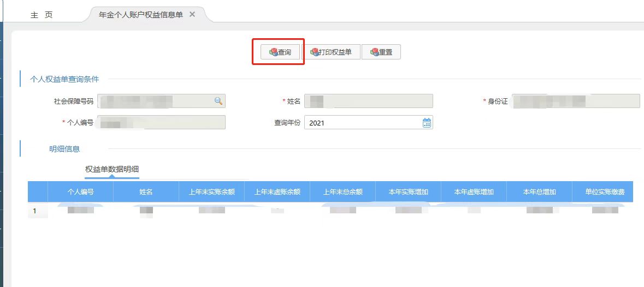Close the 年金个人账户权益信息单 tab
This screenshot has height=287, width=644.
192,15
